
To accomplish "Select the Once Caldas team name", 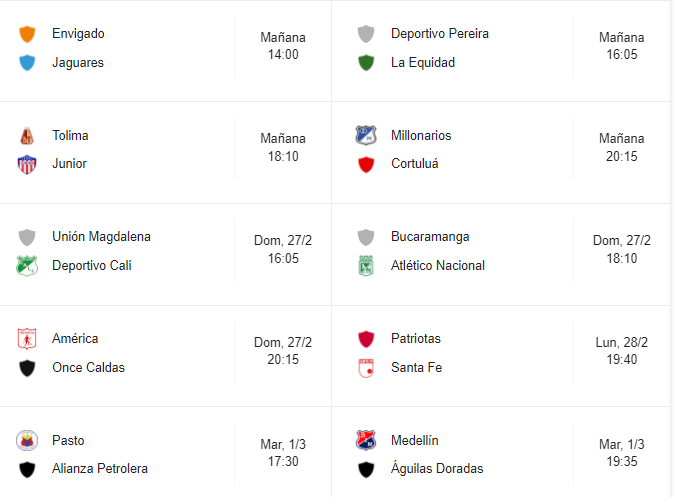I will pyautogui.click(x=89, y=368).
